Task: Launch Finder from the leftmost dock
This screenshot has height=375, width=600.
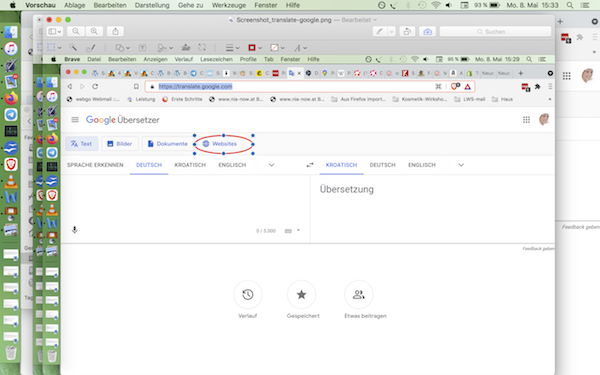Action: (x=11, y=32)
